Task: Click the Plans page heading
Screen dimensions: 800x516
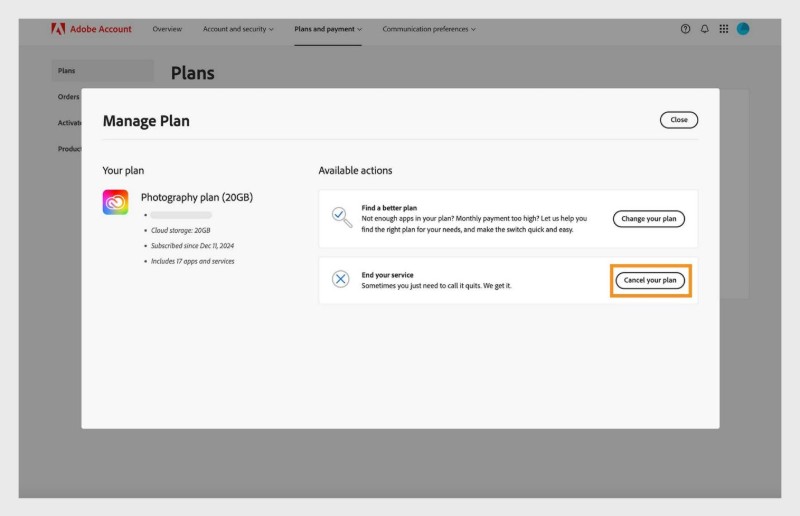Action: coord(192,73)
